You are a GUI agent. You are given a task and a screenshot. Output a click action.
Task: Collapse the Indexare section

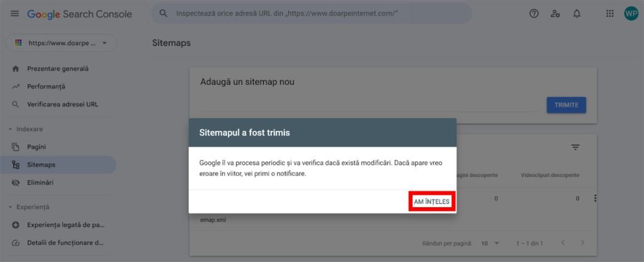point(25,129)
